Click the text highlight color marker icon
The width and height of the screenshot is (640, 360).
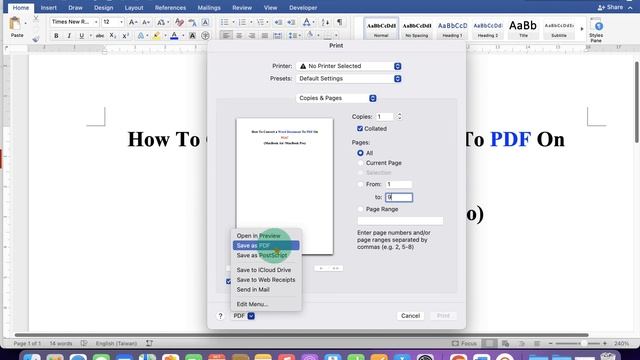pos(156,36)
